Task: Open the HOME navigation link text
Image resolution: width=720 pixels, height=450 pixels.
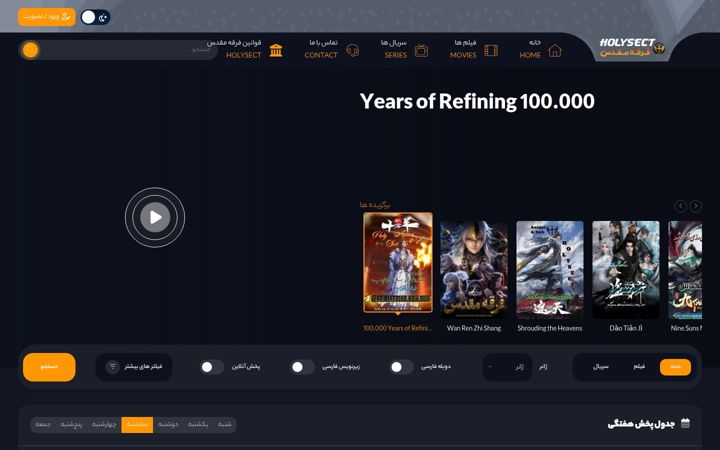Action: (530, 55)
